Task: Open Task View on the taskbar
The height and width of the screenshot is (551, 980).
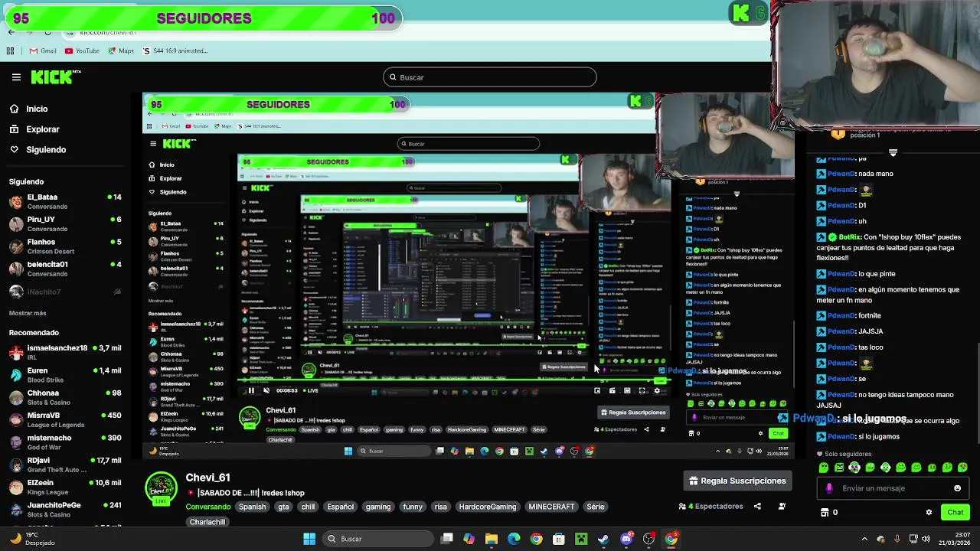Action: (x=447, y=539)
